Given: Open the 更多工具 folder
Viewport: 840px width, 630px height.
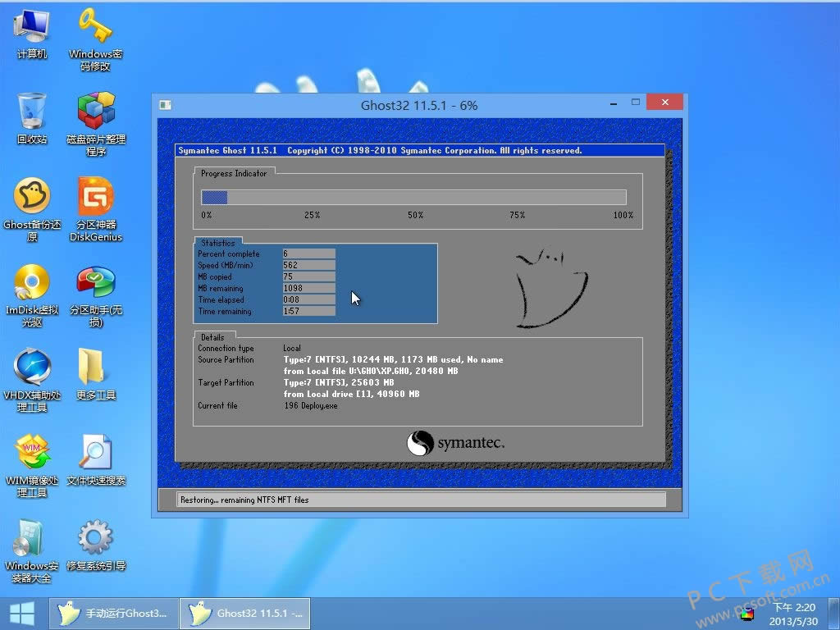Looking at the screenshot, I should click(x=95, y=368).
